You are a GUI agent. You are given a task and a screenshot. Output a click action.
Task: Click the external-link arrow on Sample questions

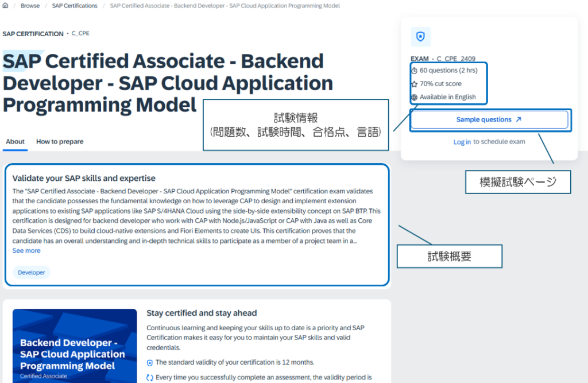pos(519,119)
